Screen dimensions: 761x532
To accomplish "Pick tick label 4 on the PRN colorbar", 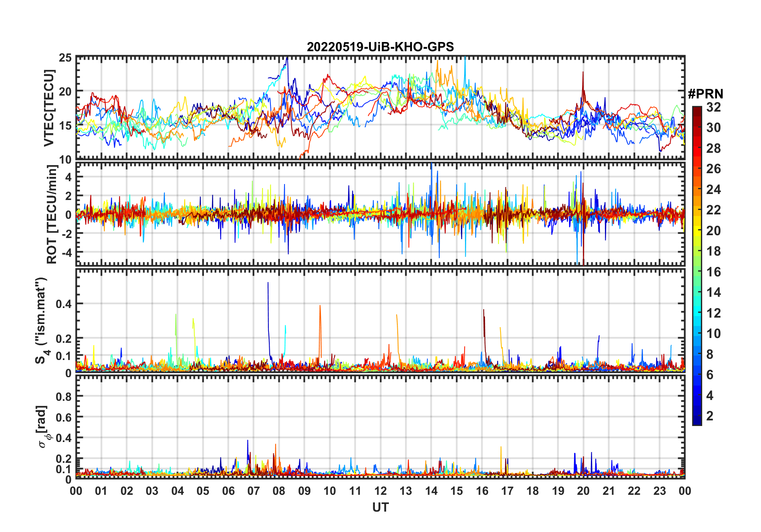I will point(710,396).
